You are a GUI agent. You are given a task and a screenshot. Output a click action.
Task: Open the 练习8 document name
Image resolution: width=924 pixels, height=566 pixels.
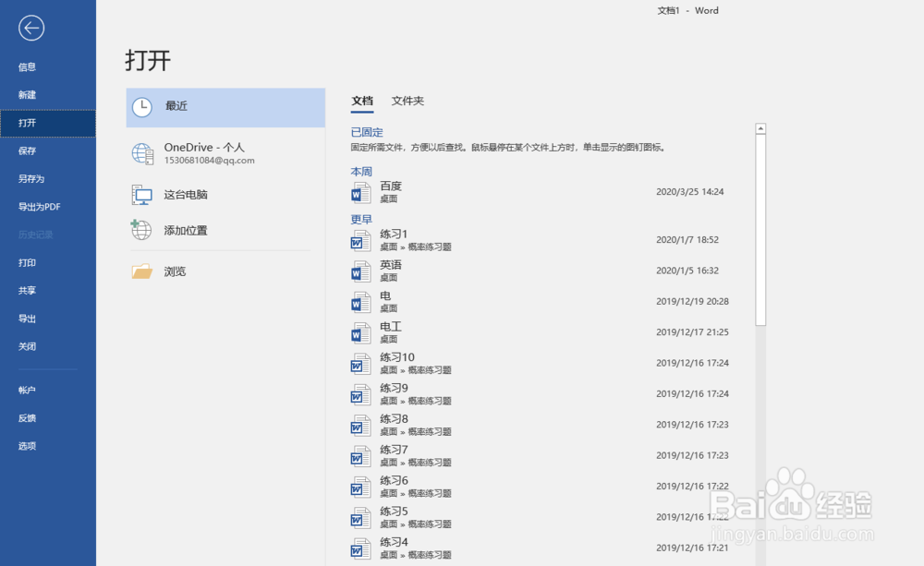click(x=395, y=419)
